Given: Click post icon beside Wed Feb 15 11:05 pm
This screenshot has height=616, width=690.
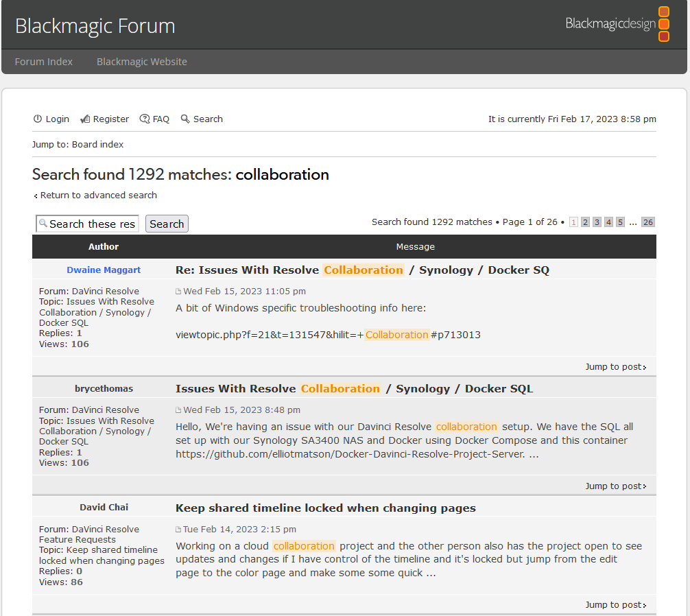Looking at the screenshot, I should 179,292.
